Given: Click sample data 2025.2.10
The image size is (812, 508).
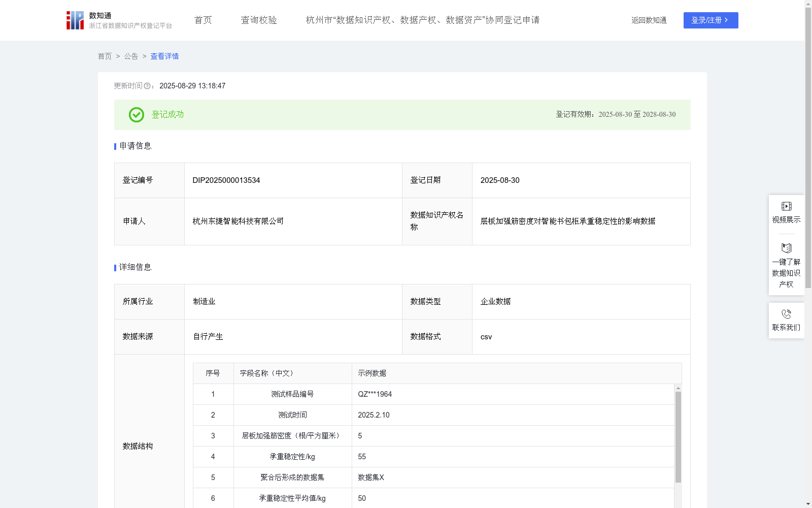Looking at the screenshot, I should pos(374,415).
